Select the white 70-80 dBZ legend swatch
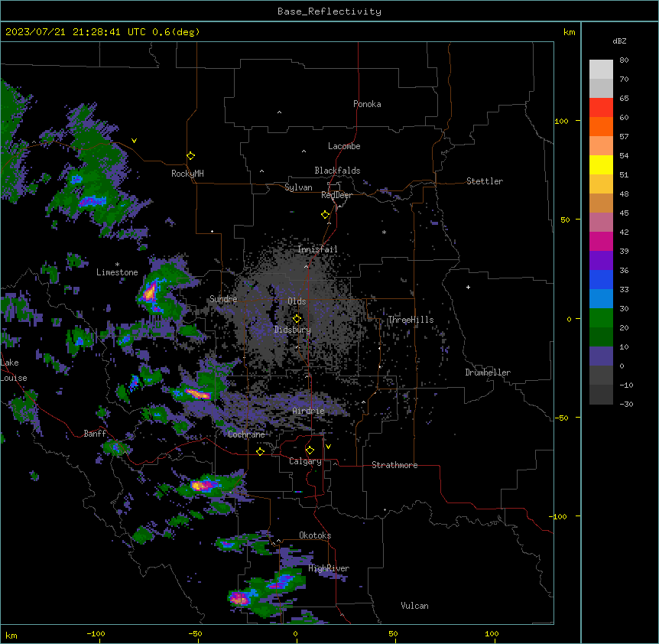 (601, 70)
